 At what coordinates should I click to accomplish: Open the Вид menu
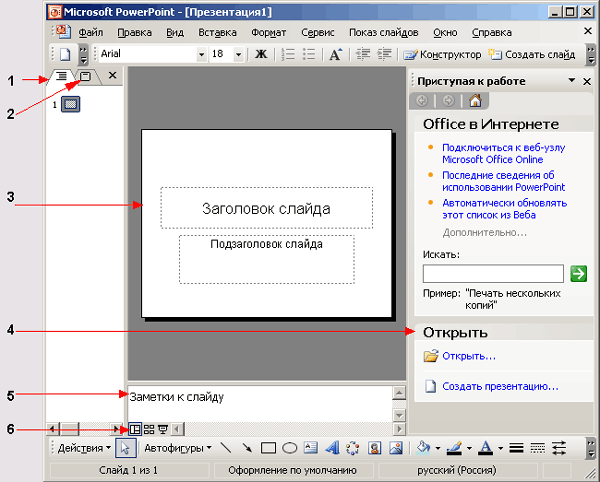[x=175, y=33]
